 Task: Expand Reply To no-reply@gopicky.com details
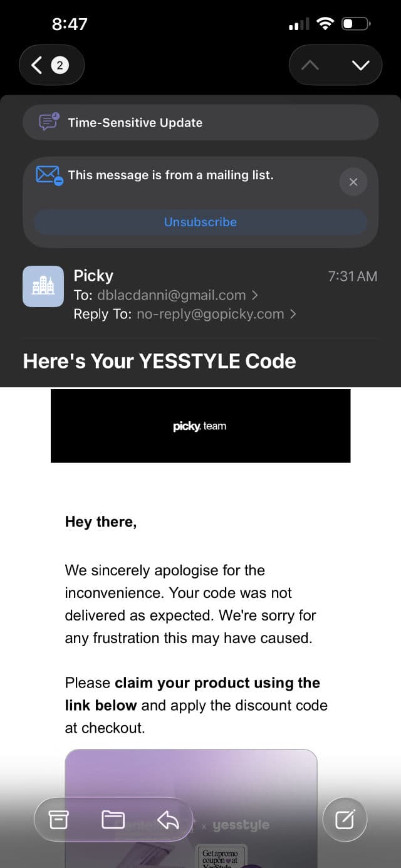point(216,314)
